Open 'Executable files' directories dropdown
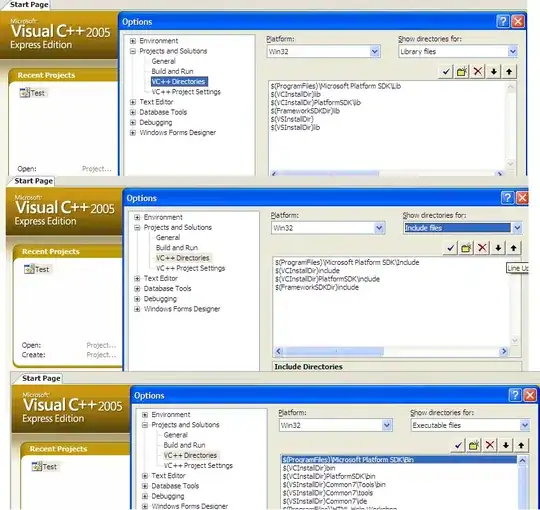The image size is (540, 510). 525,425
